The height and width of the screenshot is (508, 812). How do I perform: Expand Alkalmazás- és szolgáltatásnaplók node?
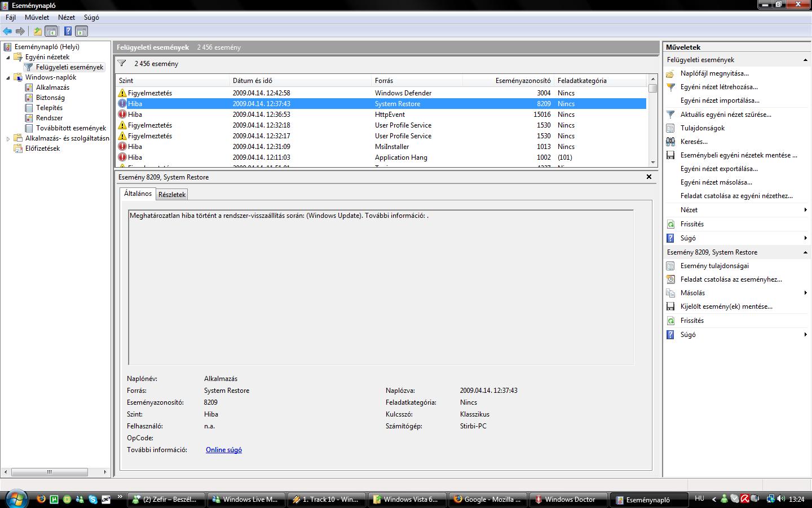pos(8,138)
